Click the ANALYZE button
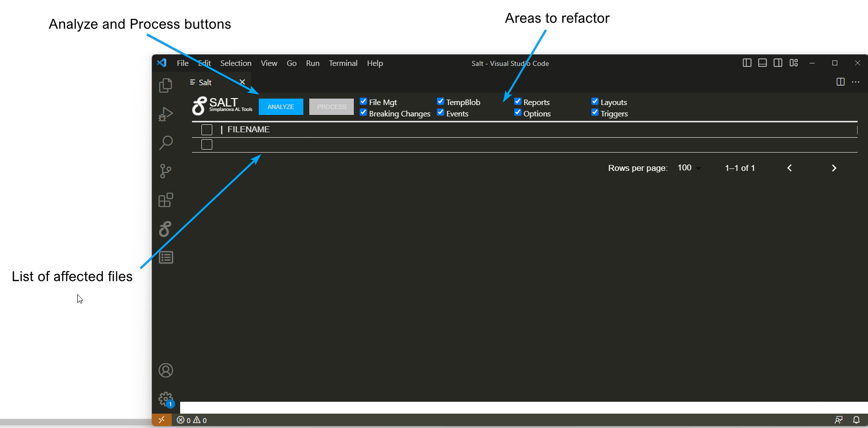 (281, 107)
